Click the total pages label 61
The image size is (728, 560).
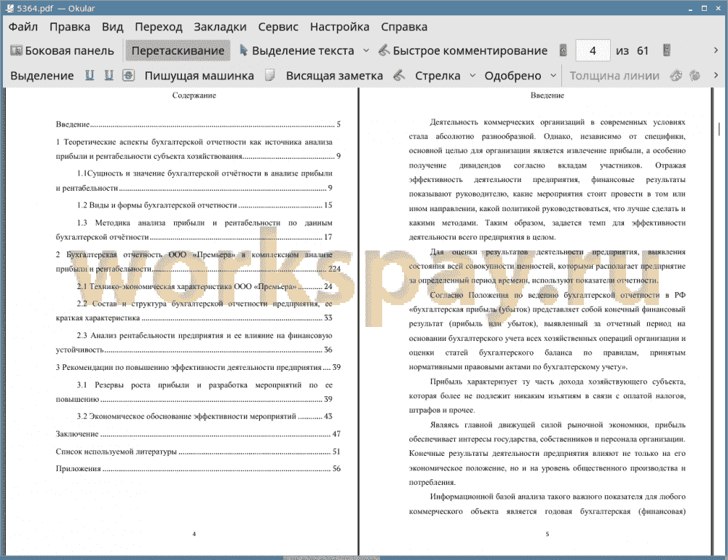coord(643,51)
